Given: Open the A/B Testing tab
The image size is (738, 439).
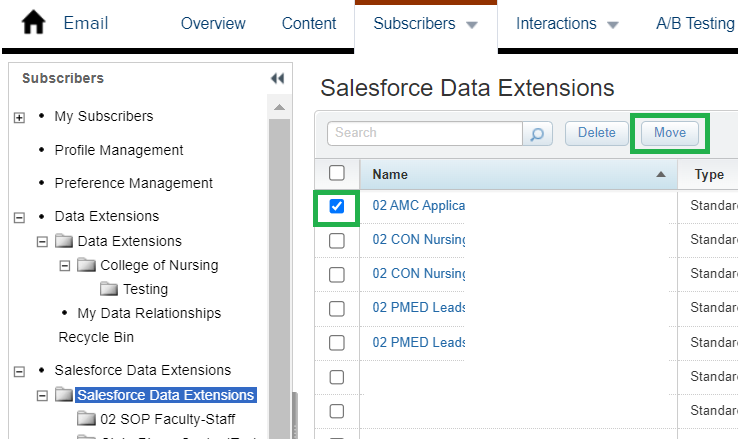Looking at the screenshot, I should (695, 23).
